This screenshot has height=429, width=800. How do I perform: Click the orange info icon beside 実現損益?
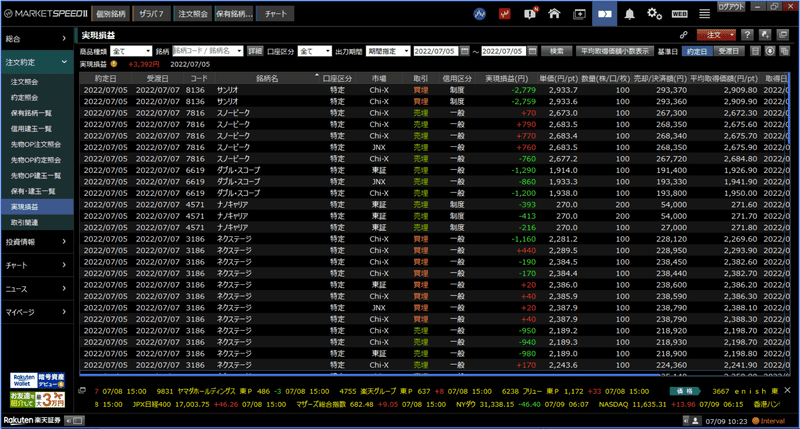[114, 64]
